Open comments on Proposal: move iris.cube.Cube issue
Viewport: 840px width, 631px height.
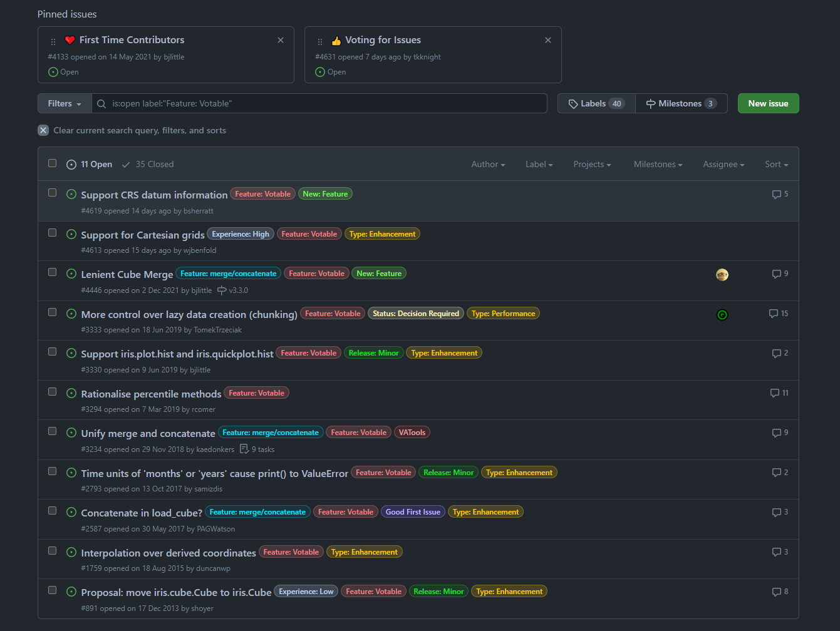coord(780,592)
